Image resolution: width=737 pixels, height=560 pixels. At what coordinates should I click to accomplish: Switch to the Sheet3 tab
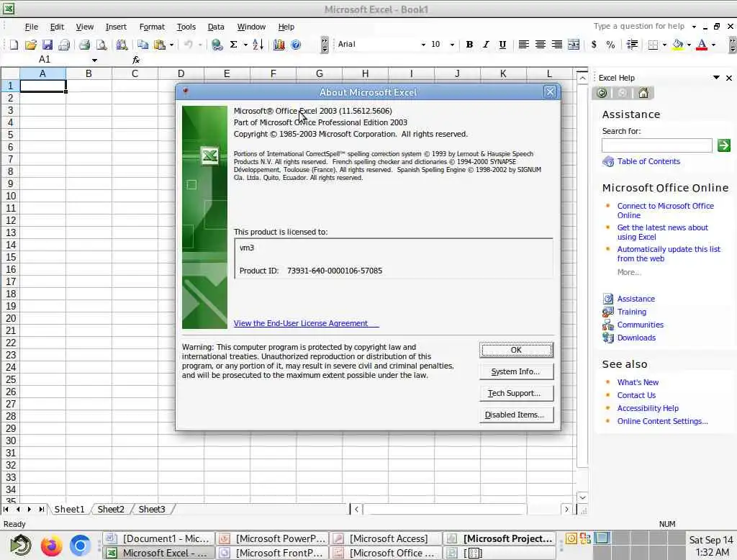click(152, 509)
